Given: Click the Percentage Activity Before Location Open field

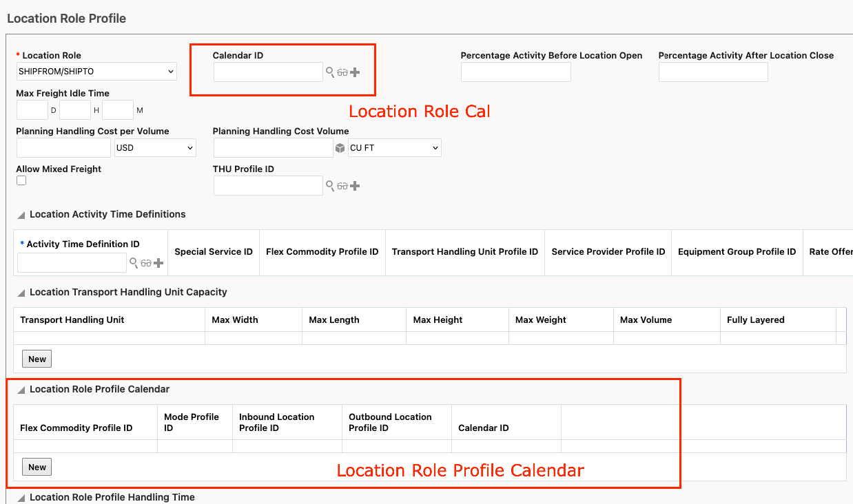Looking at the screenshot, I should [x=515, y=72].
